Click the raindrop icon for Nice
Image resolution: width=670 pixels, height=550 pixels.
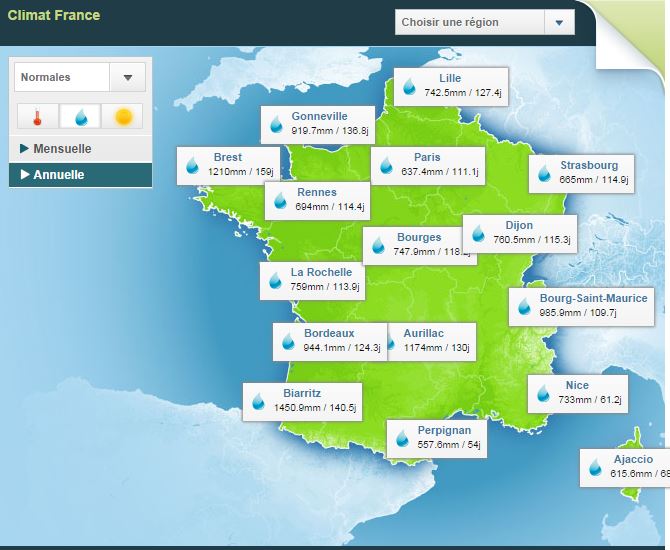click(x=543, y=393)
